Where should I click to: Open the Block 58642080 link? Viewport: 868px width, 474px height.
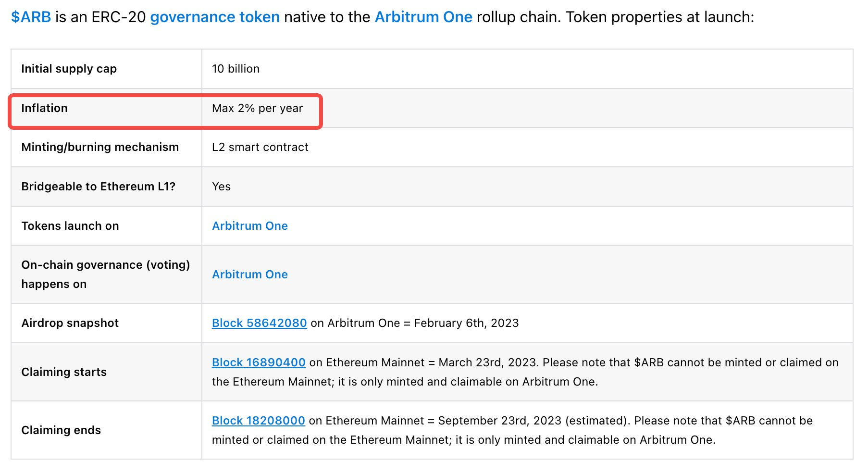(x=260, y=323)
